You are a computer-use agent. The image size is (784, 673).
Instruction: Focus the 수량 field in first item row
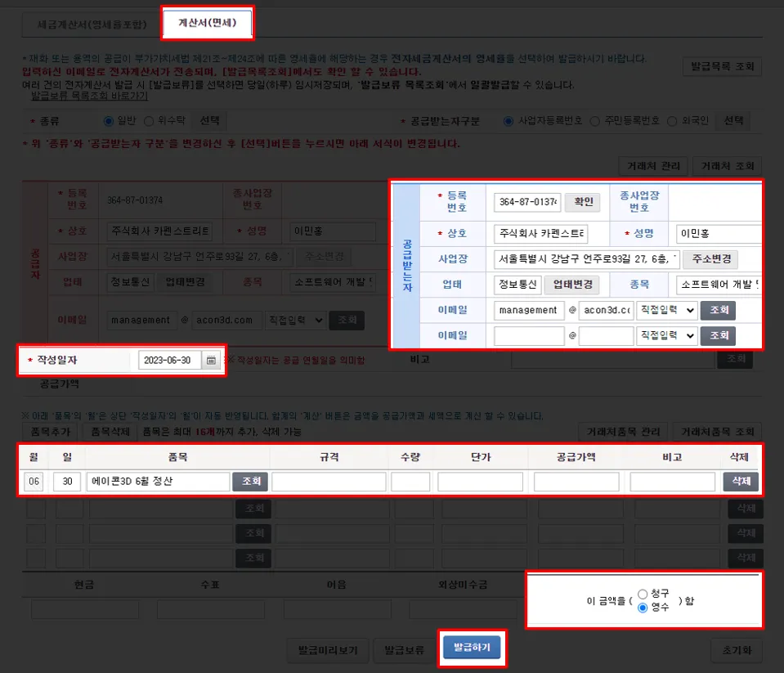[x=410, y=482]
